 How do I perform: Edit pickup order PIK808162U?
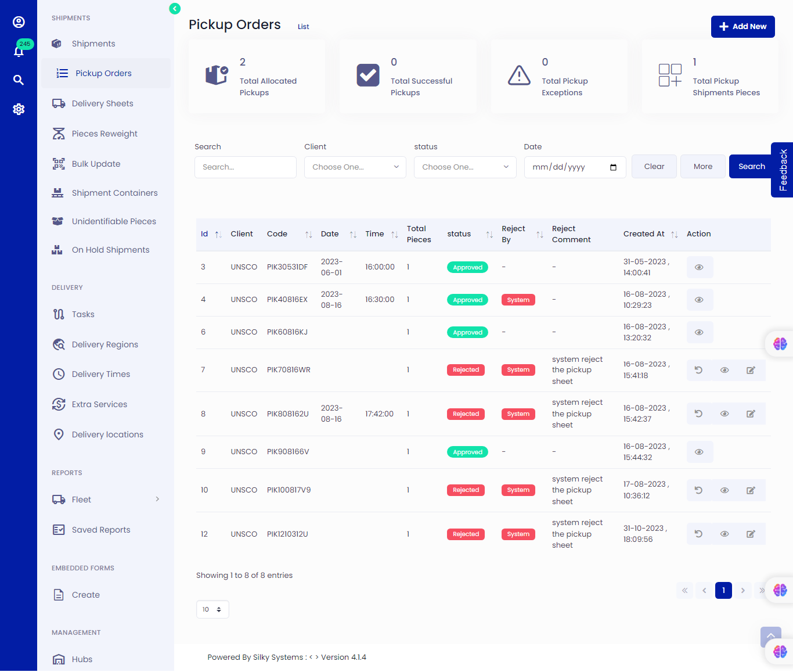(751, 414)
